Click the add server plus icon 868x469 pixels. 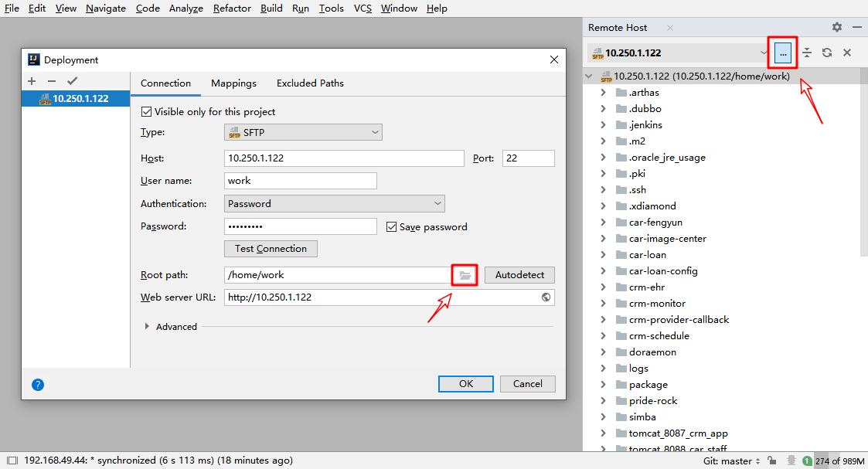point(32,81)
